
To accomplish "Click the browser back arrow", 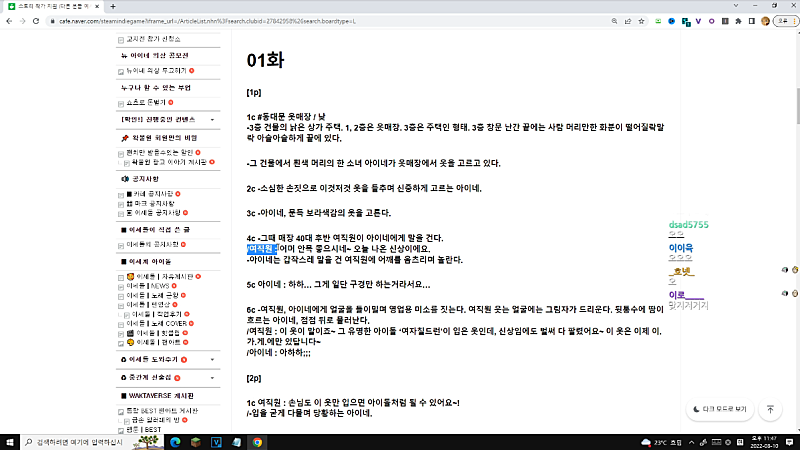I will coord(10,23).
